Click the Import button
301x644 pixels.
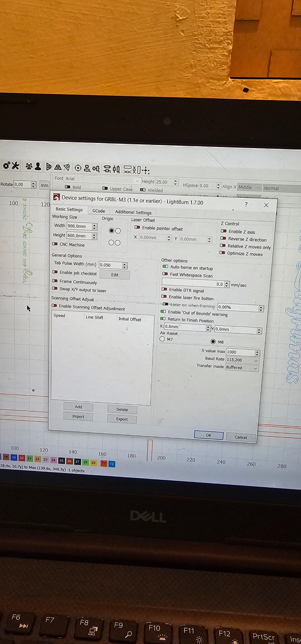click(x=78, y=416)
